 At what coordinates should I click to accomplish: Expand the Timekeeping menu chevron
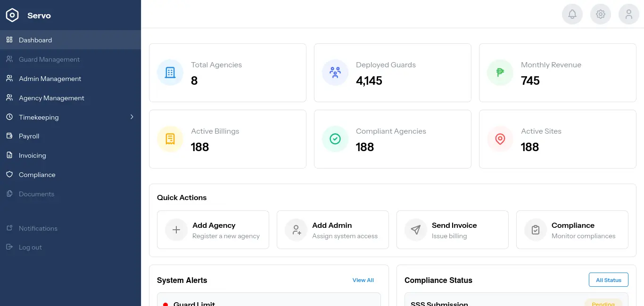coord(132,117)
